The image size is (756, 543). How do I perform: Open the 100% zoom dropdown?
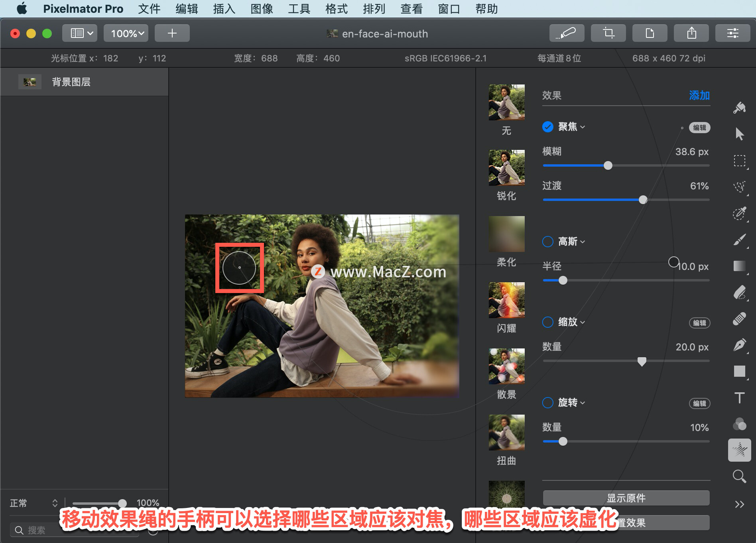click(x=126, y=33)
